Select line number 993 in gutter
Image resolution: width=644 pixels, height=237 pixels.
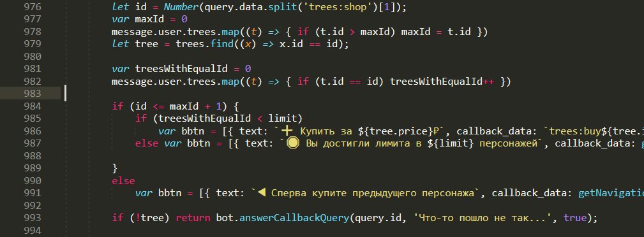pos(33,218)
